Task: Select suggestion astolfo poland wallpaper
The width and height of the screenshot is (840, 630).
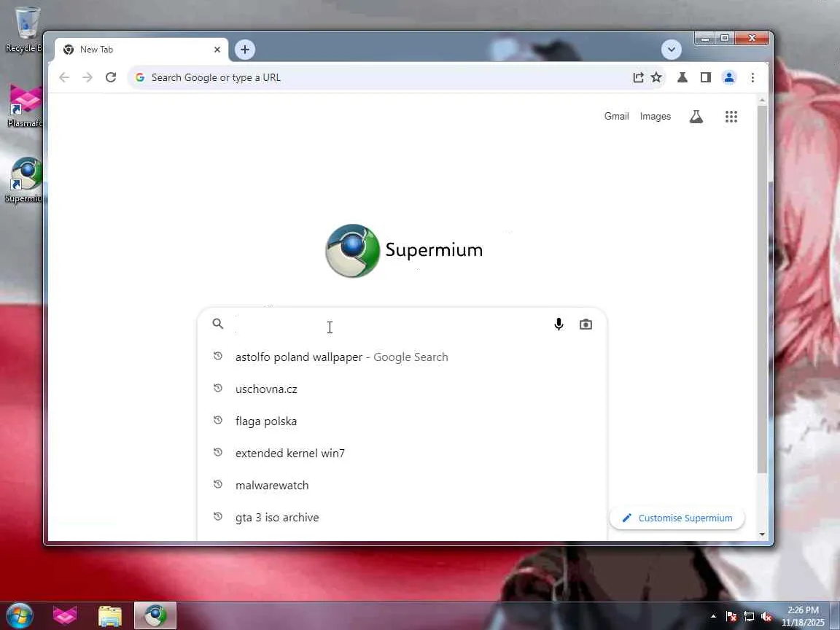Action: [402, 357]
